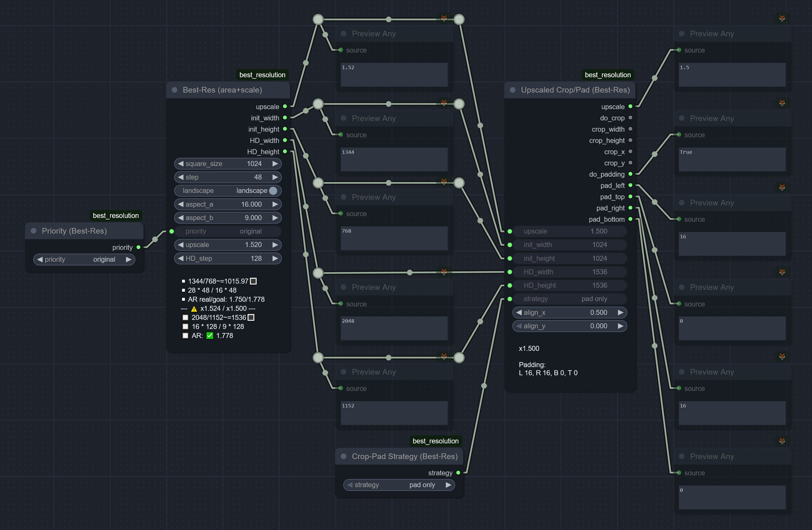Click the HD_step value 128
The height and width of the screenshot is (530, 812).
coord(256,258)
